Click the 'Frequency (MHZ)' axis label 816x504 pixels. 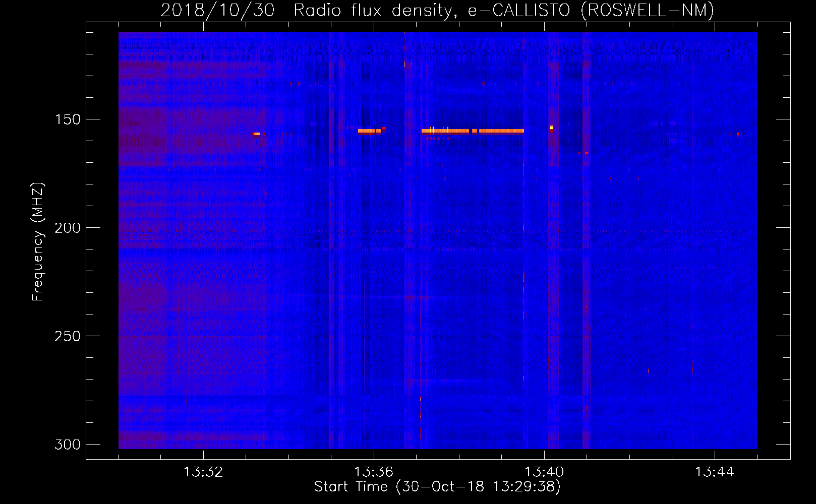click(37, 242)
